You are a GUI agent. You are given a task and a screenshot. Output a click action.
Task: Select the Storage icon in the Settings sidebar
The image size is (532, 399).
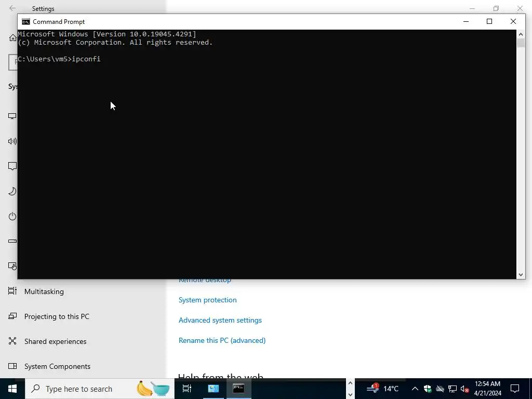tap(12, 241)
